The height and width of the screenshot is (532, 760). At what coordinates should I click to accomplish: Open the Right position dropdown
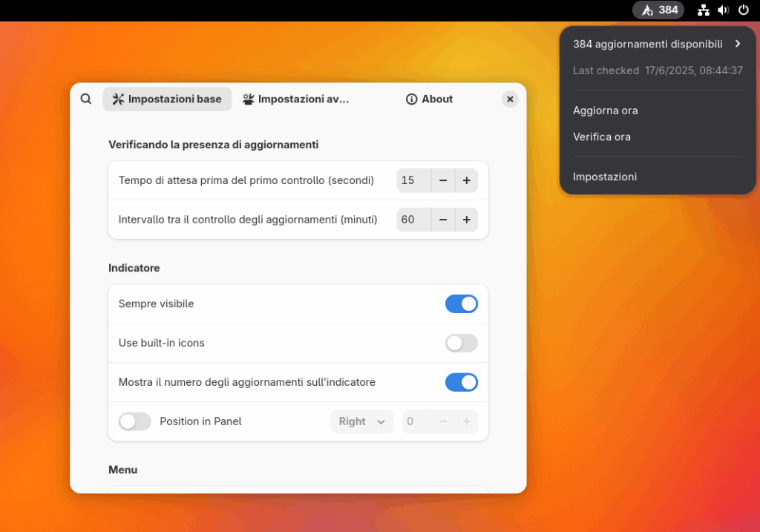[361, 421]
